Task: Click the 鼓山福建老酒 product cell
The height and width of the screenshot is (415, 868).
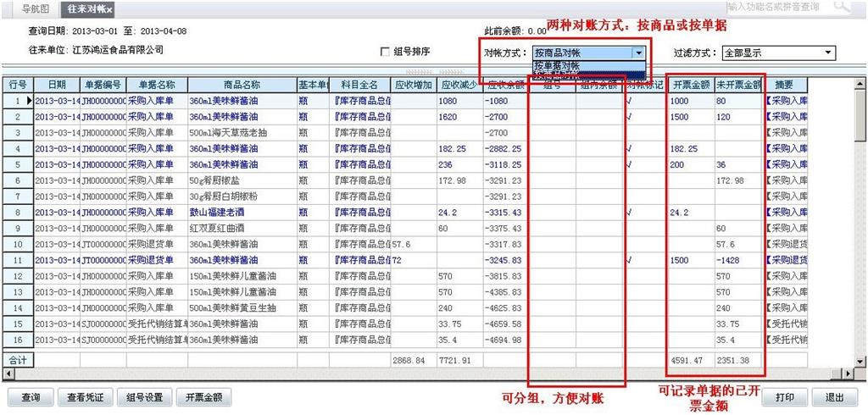Action: tap(242, 213)
